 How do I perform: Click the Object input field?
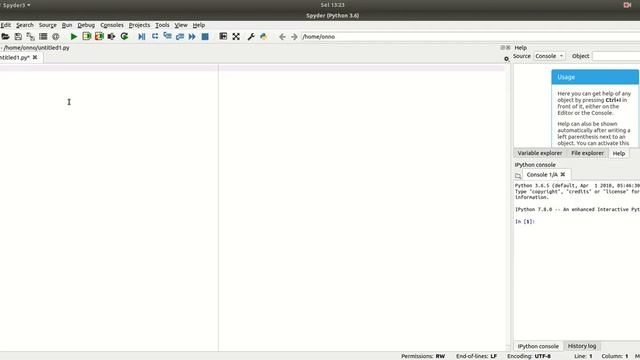[616, 56]
